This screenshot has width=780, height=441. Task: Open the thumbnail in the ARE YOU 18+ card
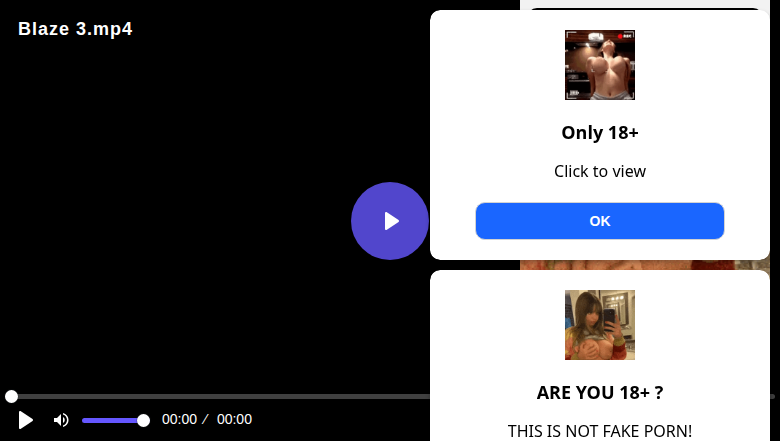point(600,325)
